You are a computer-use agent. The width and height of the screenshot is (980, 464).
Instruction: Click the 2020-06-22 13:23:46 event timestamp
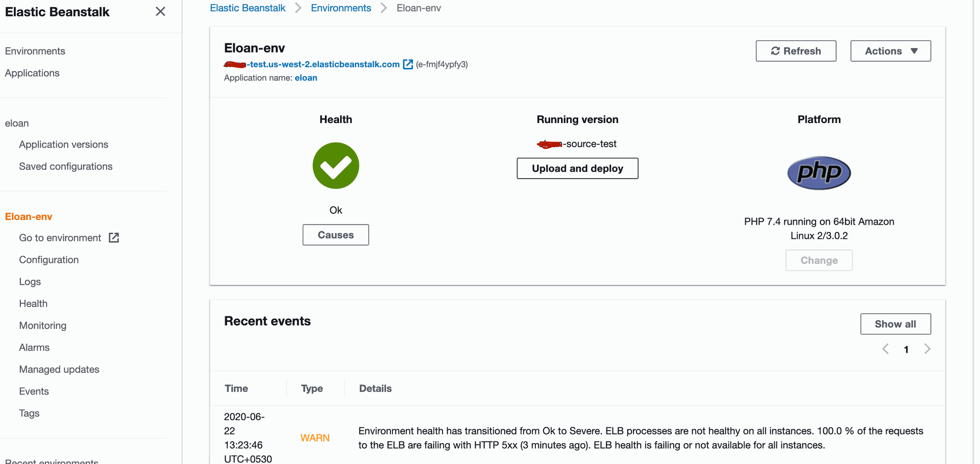[248, 438]
